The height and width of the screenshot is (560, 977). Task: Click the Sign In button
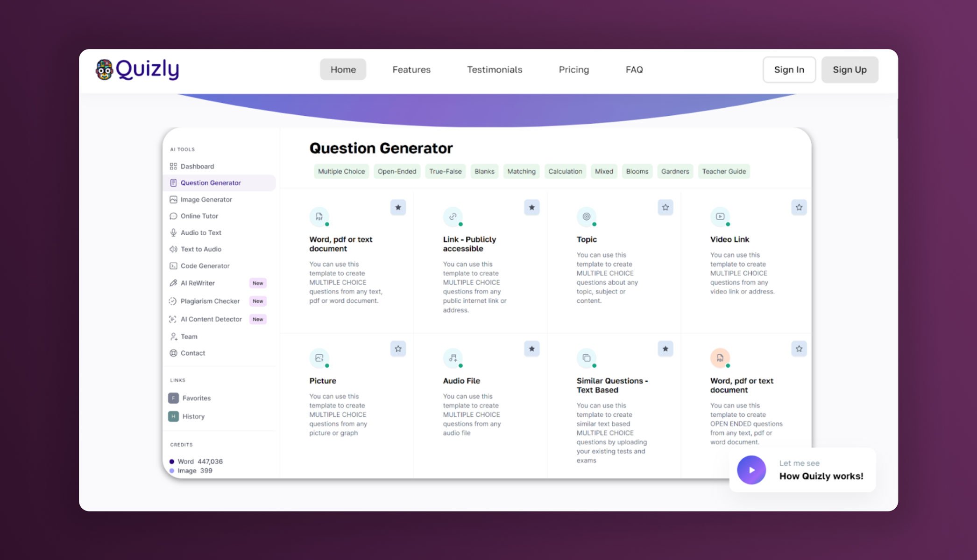click(789, 69)
